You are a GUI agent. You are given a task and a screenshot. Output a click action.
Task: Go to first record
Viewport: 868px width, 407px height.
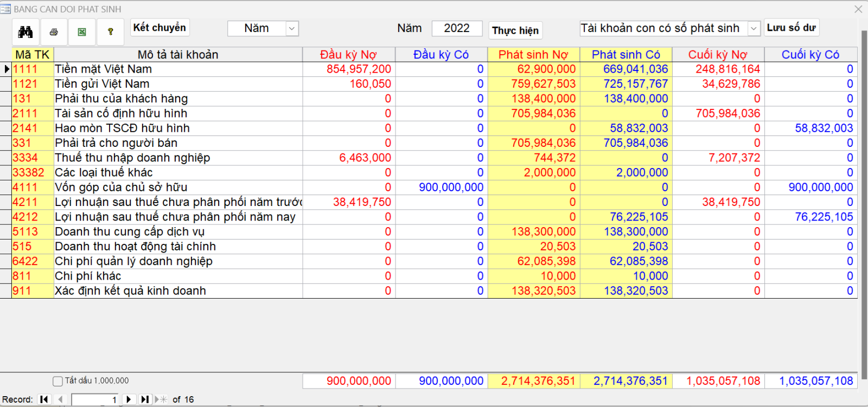click(44, 399)
